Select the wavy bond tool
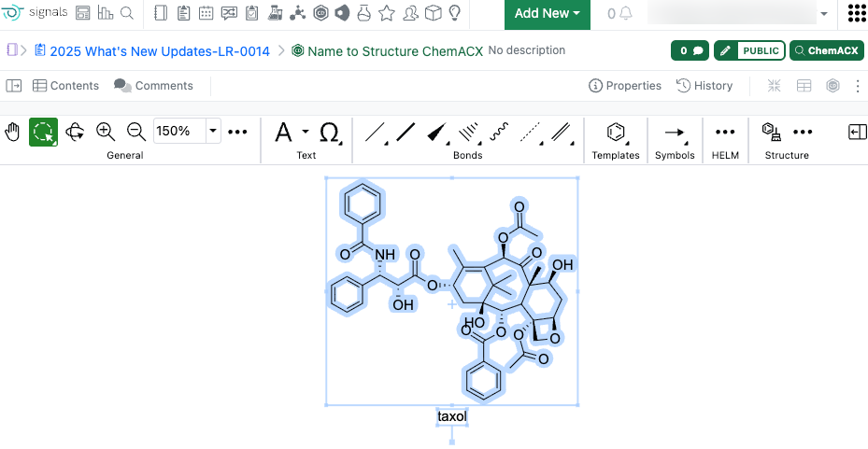This screenshot has width=868, height=449. coord(500,132)
